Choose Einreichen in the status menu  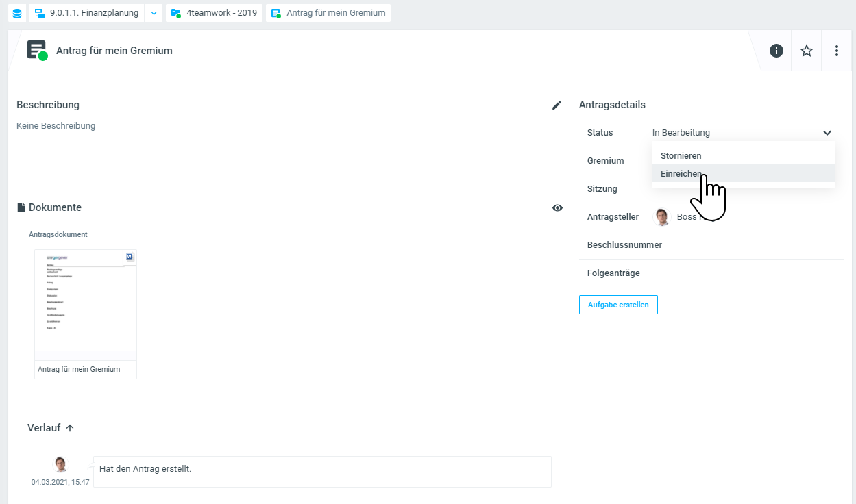click(x=681, y=173)
